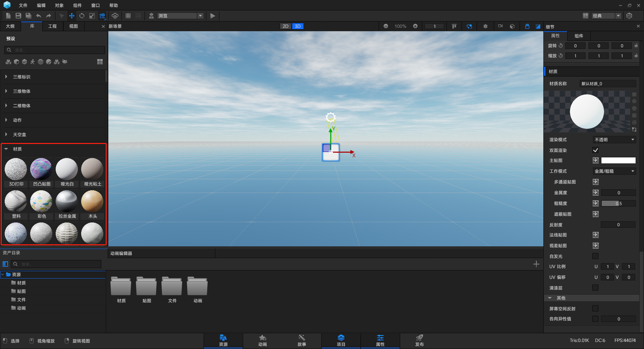This screenshot has height=349, width=644.
Task: Enable the 各向异性值 checkbox
Action: (595, 319)
